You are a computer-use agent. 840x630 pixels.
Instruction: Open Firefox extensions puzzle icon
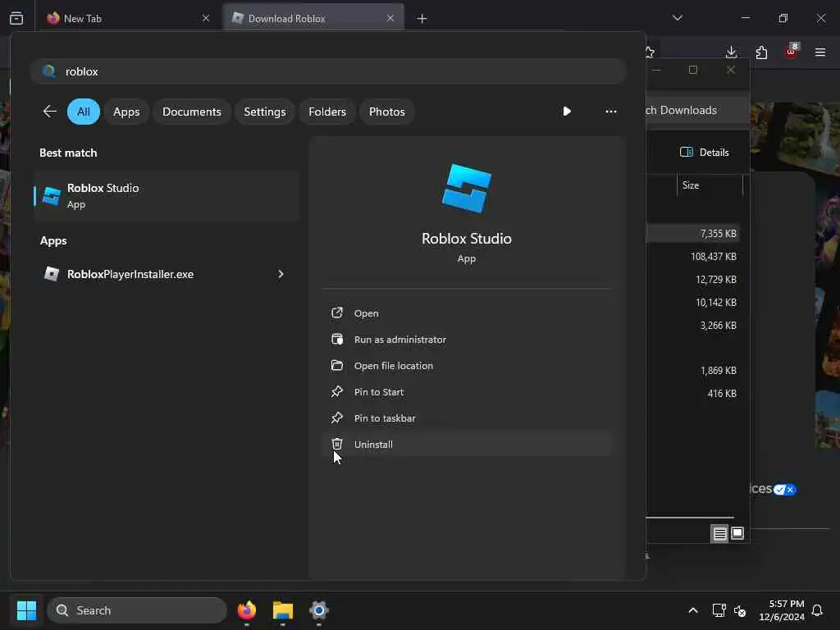[x=761, y=52]
